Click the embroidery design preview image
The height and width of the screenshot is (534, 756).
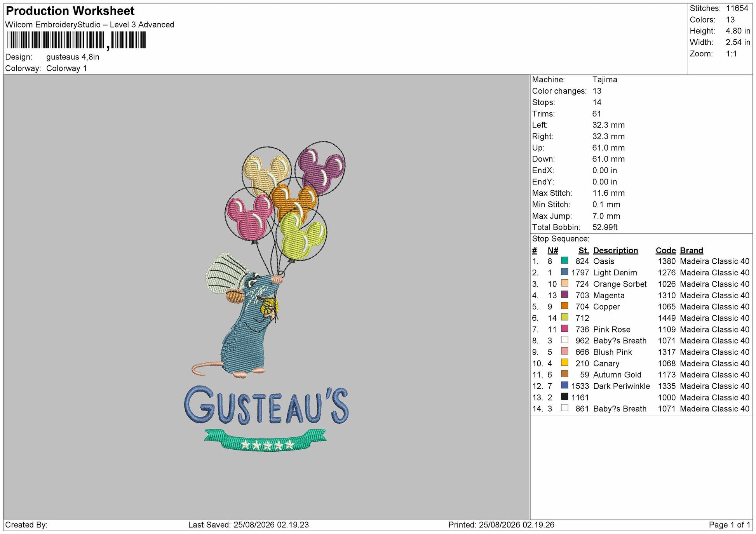click(267, 297)
